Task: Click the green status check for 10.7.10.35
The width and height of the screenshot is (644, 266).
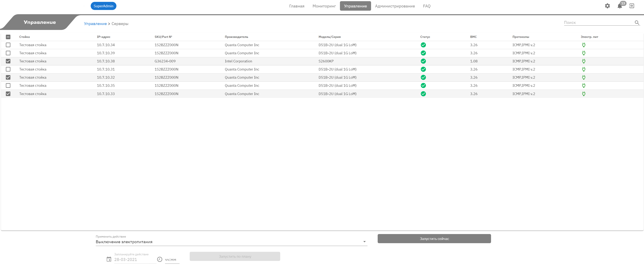Action: 423,85
